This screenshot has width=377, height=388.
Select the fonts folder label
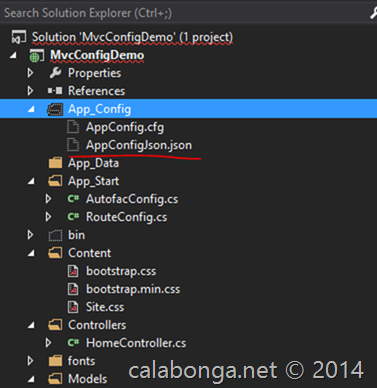coord(81,361)
